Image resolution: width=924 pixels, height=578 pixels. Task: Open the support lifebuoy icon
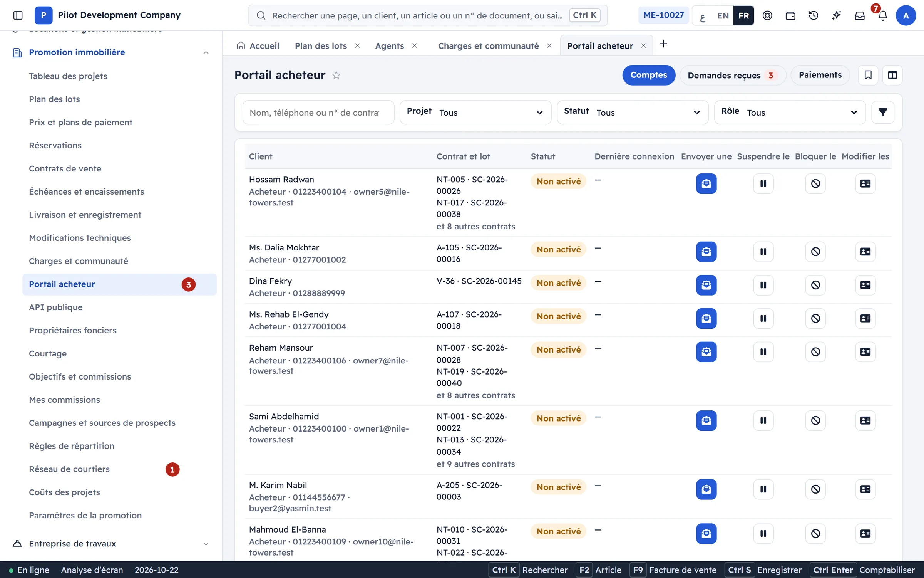point(767,15)
